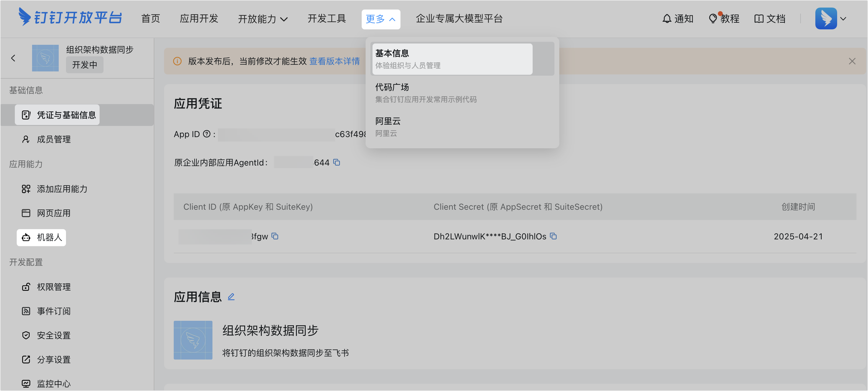Open 开发工具 in the top navigation

coord(327,18)
